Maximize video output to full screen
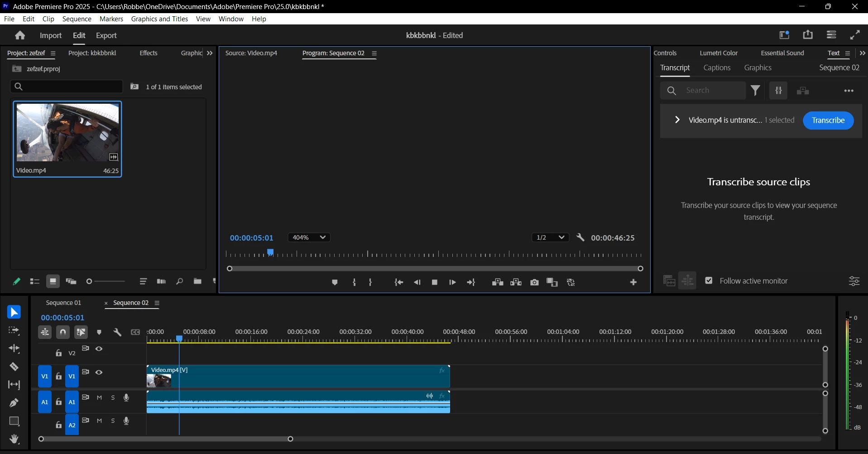This screenshot has height=454, width=868. pyautogui.click(x=855, y=35)
